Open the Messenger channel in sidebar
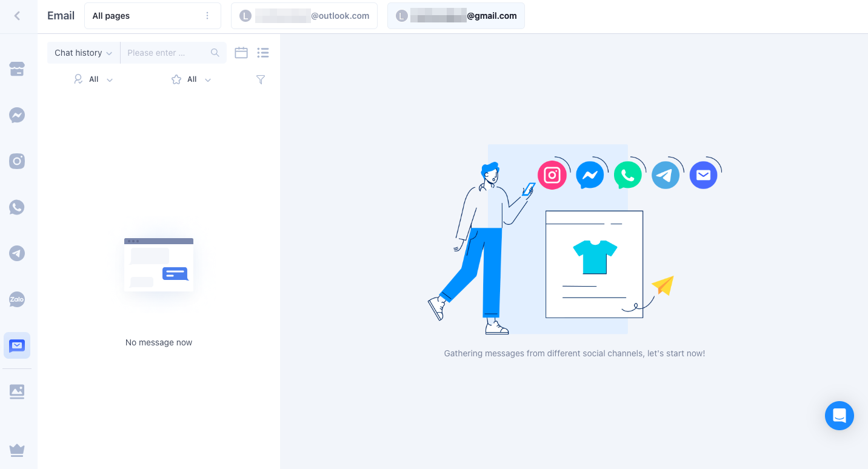This screenshot has width=868, height=469. 16,115
